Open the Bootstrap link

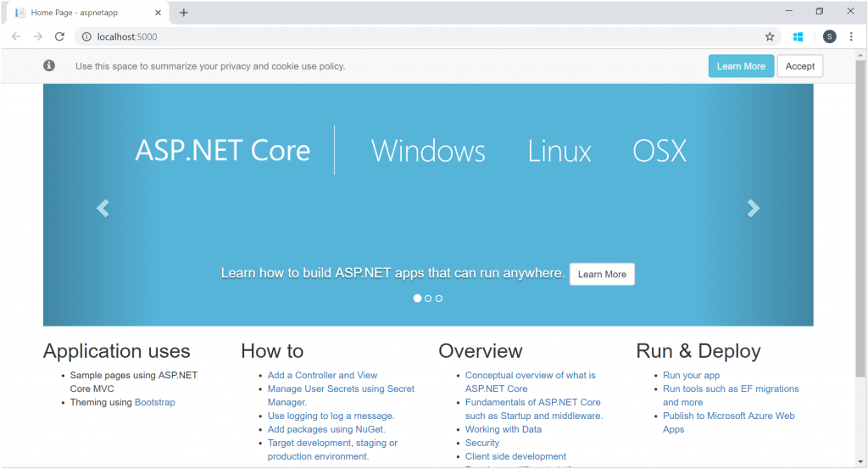pyautogui.click(x=155, y=403)
